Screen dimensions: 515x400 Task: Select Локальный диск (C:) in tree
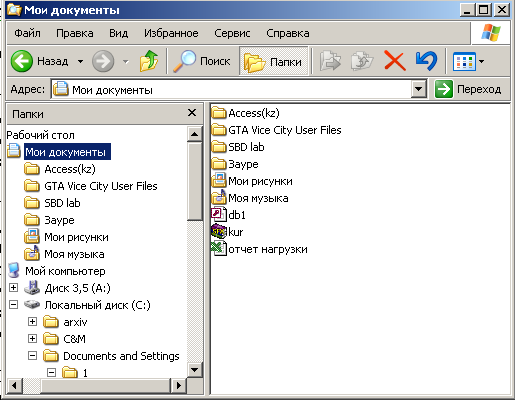97,305
